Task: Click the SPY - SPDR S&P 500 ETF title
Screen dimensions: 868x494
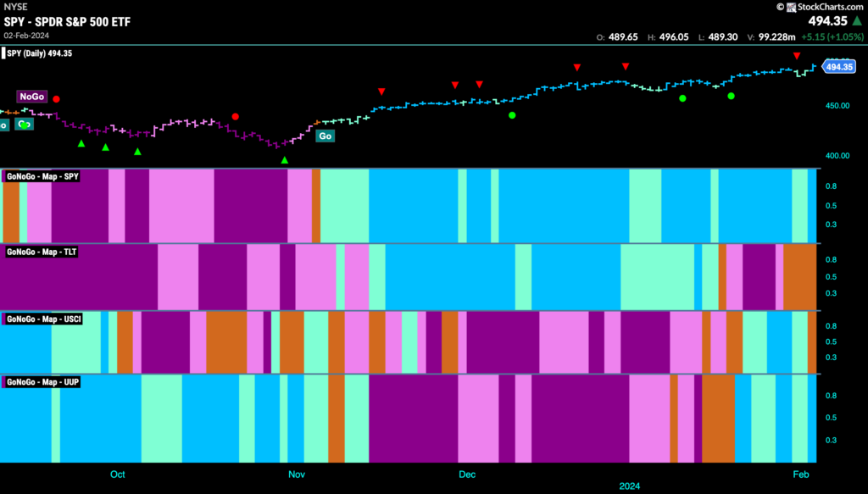Action: click(x=67, y=21)
